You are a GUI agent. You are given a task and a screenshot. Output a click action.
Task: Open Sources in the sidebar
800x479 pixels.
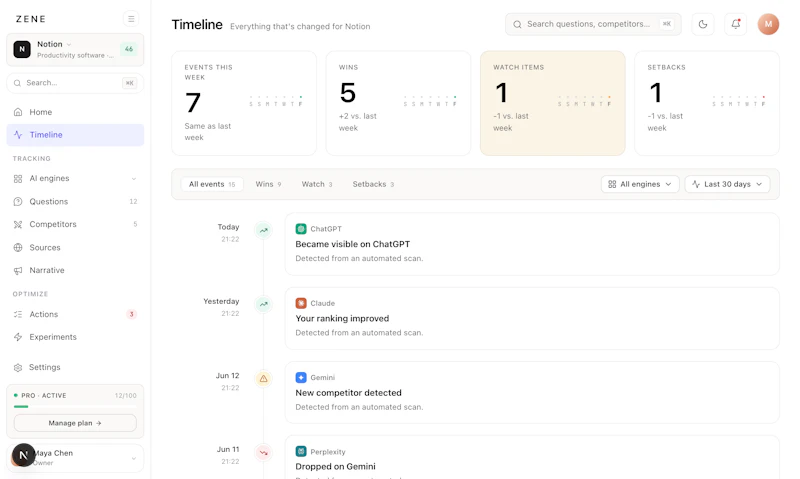coord(75,247)
